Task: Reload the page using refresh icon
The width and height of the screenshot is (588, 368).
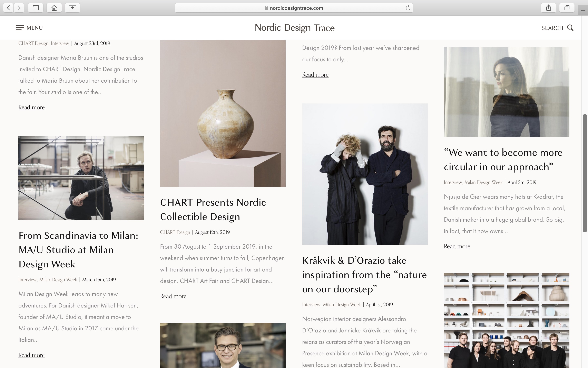Action: pos(408,8)
